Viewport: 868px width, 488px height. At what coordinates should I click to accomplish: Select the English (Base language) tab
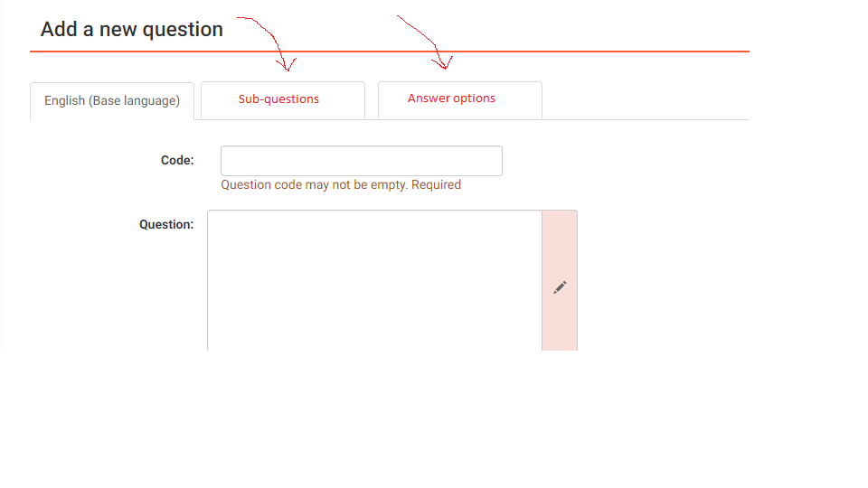(x=112, y=101)
